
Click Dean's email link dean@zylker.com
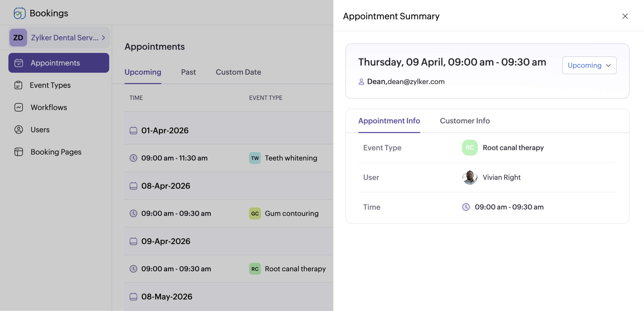pos(416,82)
